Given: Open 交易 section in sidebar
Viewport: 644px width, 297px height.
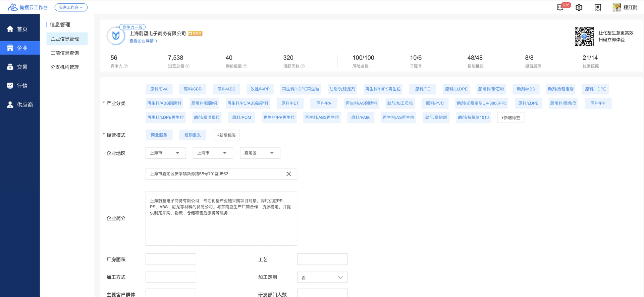Looking at the screenshot, I should click(20, 67).
